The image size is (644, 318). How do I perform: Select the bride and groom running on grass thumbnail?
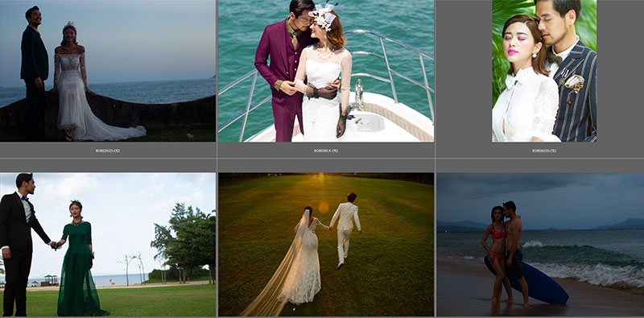pos(326,245)
